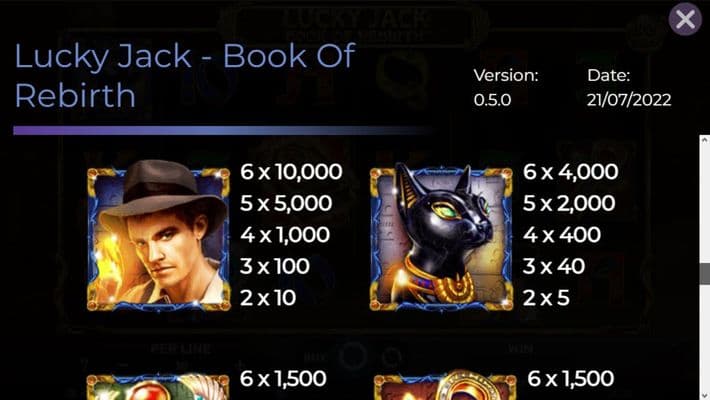
Task: Click the 5 x 5,000 payout line
Action: pos(286,203)
